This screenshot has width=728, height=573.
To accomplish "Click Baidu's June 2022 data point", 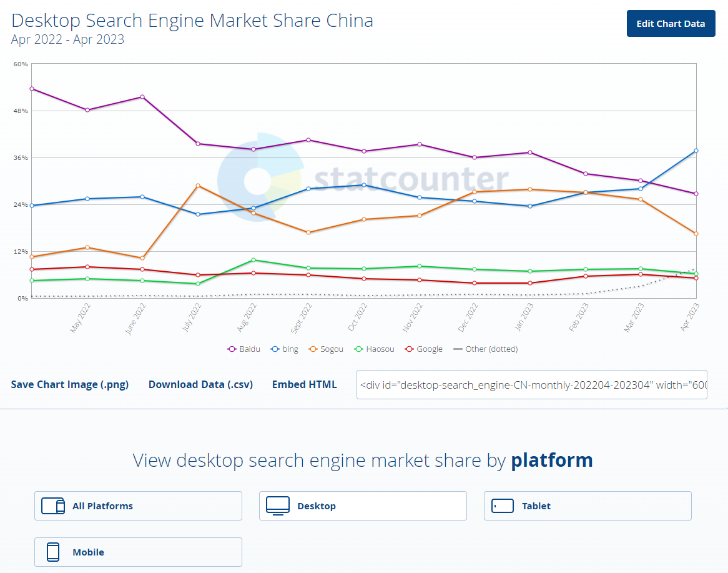I will (142, 97).
